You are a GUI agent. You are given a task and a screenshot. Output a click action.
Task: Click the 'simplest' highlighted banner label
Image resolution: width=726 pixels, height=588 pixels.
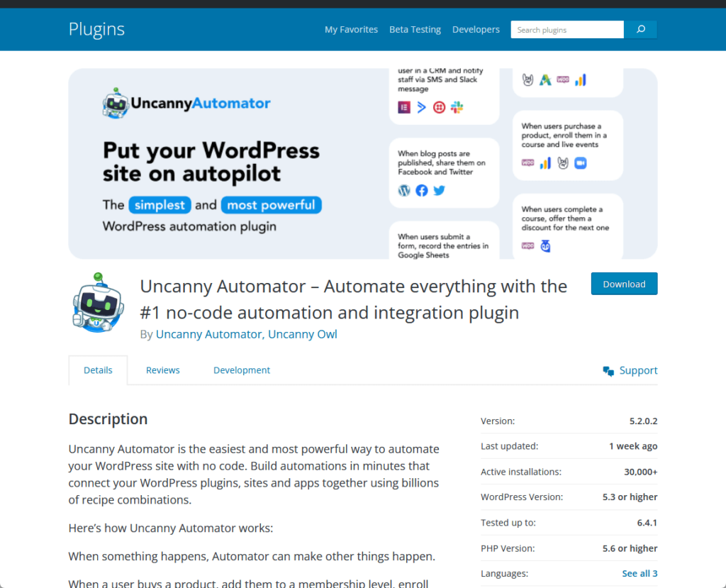pos(160,205)
